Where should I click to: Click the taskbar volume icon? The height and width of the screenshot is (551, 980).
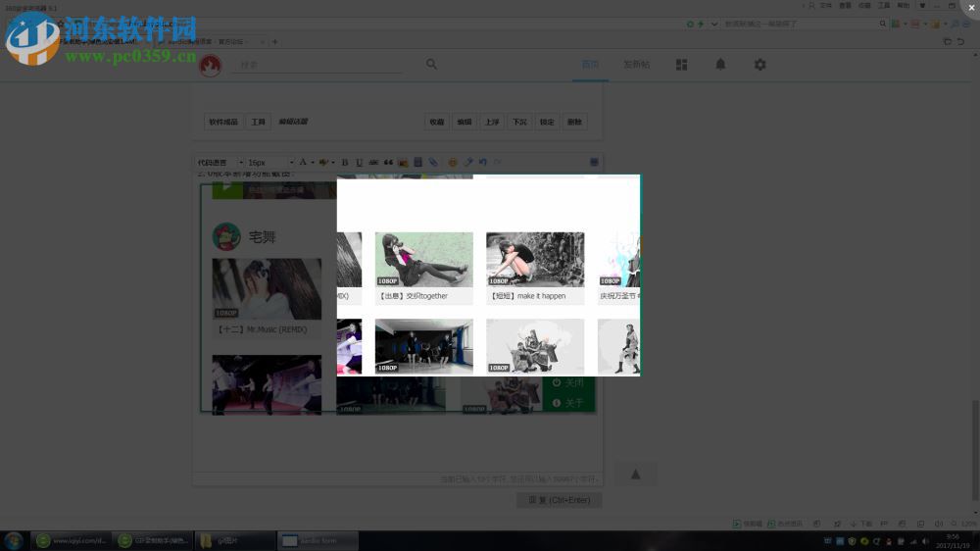tap(925, 541)
